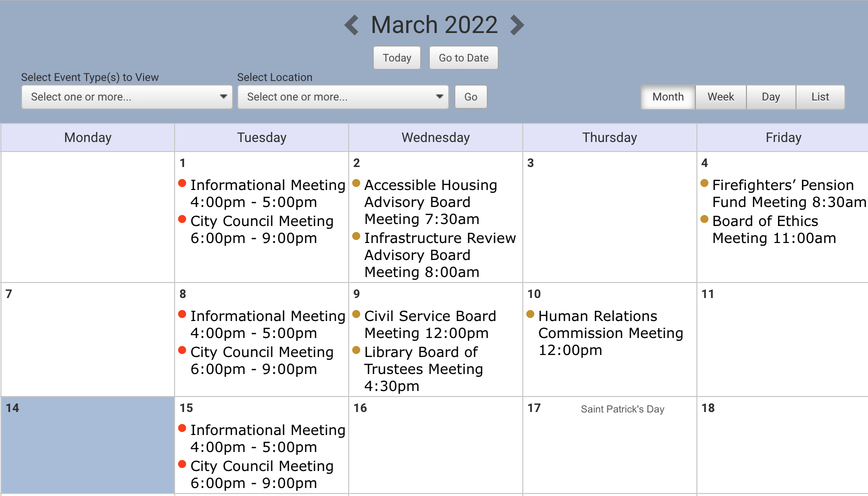Switch to List view
Image resolution: width=868 pixels, height=496 pixels.
coord(820,97)
